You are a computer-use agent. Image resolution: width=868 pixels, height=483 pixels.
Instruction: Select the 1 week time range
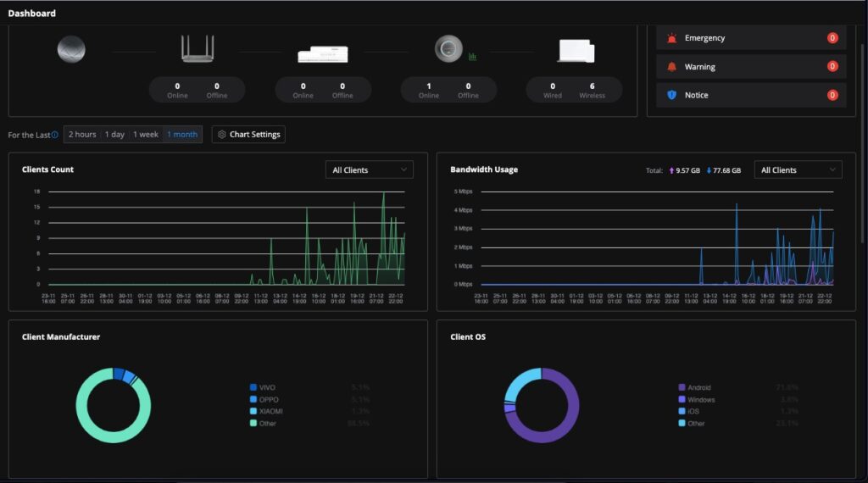(145, 135)
